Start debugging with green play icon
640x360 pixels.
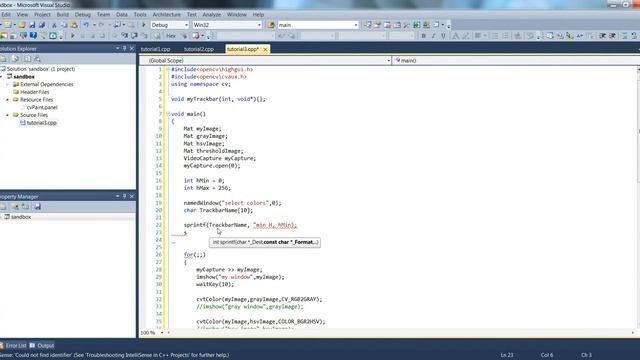[144, 25]
